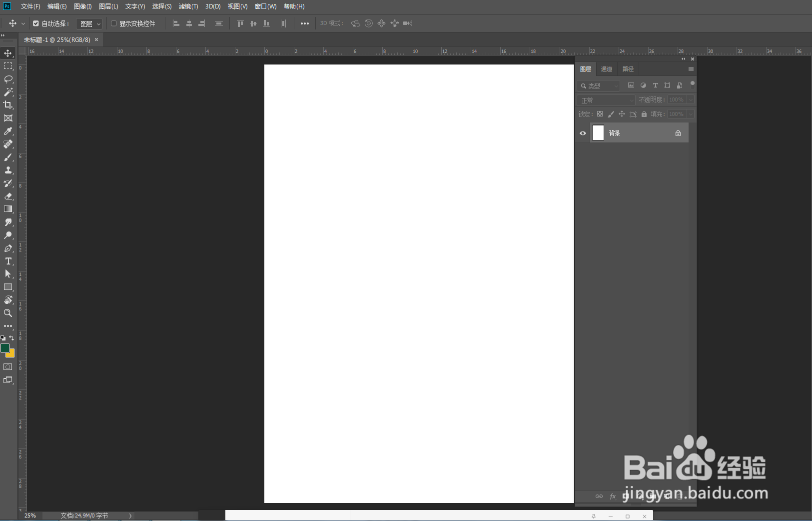Open the 不透明度 opacity slider arrow
This screenshot has height=521, width=812.
click(691, 99)
